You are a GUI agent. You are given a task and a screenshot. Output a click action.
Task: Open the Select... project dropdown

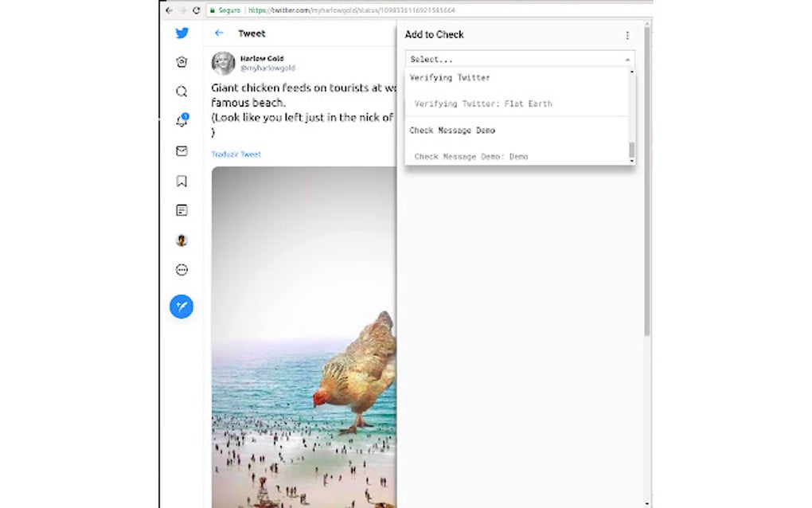(x=519, y=59)
